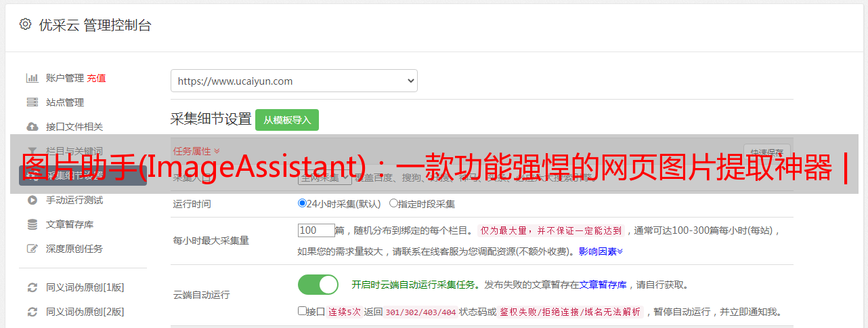Click the server icon for 站点管理
868x328 pixels.
pos(32,102)
